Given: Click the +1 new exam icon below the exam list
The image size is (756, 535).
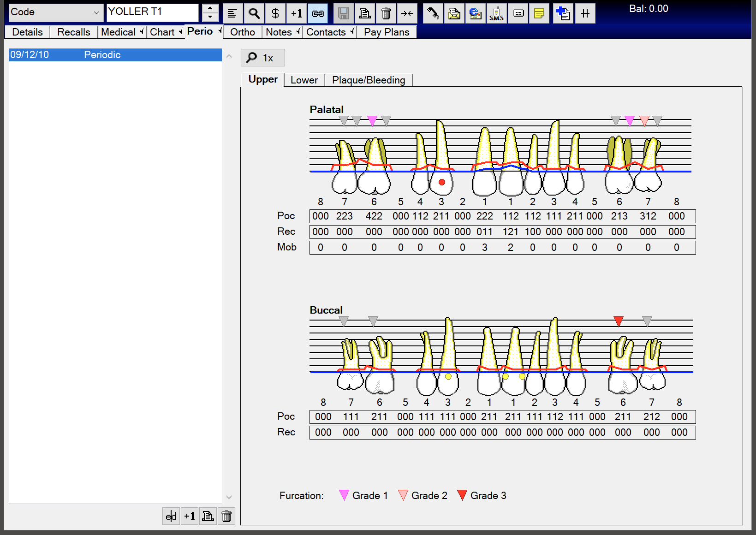Looking at the screenshot, I should point(190,516).
